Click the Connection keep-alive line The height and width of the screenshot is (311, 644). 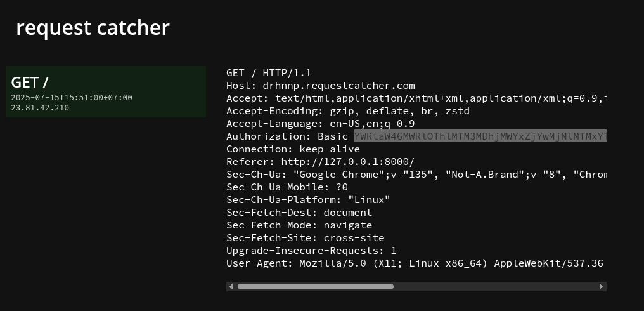tap(293, 149)
